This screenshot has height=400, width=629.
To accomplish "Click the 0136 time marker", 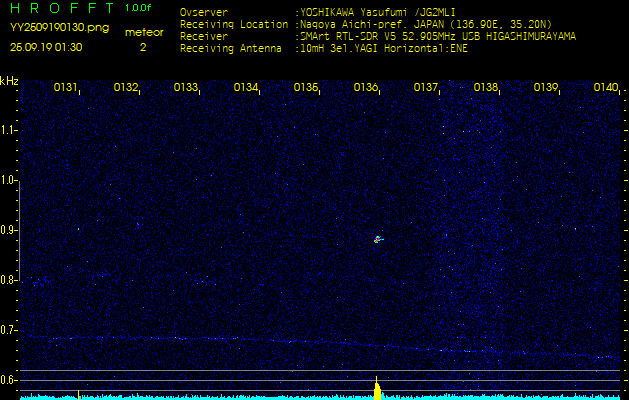I will (365, 87).
